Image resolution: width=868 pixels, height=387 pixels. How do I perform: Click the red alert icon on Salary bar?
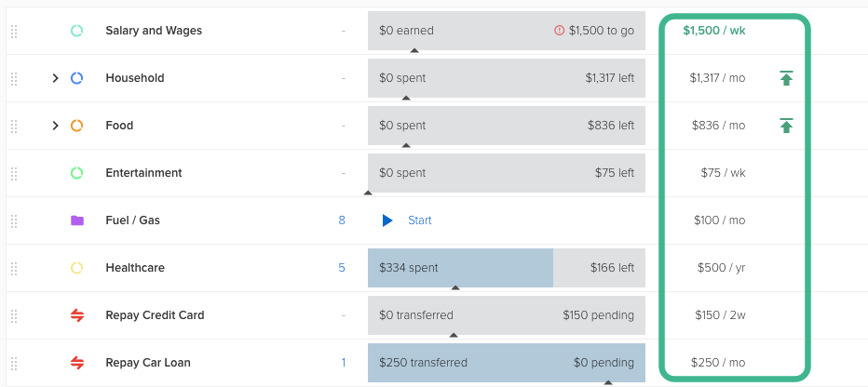[x=559, y=31]
